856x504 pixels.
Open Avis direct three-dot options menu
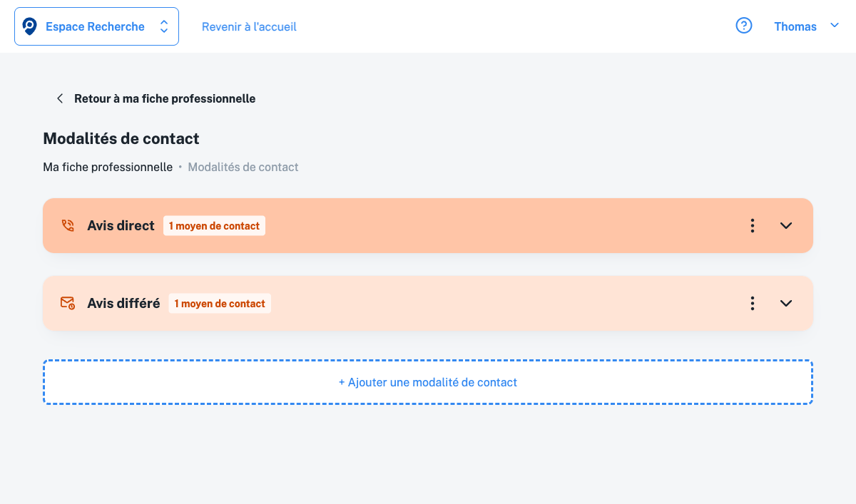pos(753,225)
